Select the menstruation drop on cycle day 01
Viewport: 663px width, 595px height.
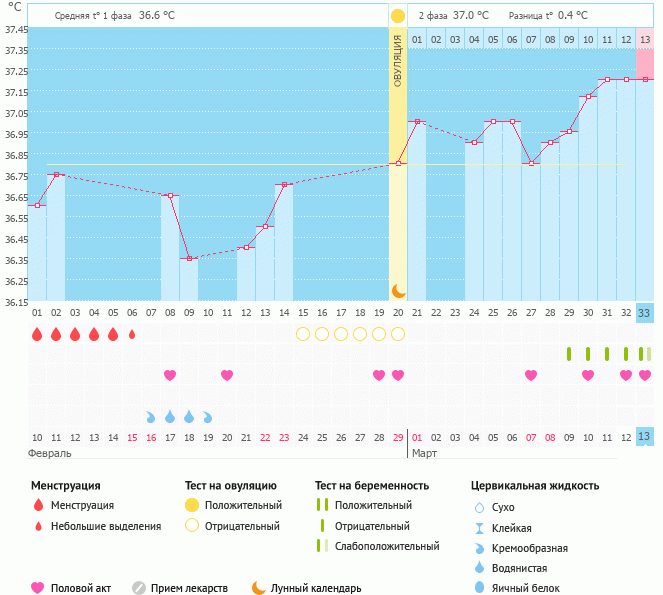tap(37, 334)
